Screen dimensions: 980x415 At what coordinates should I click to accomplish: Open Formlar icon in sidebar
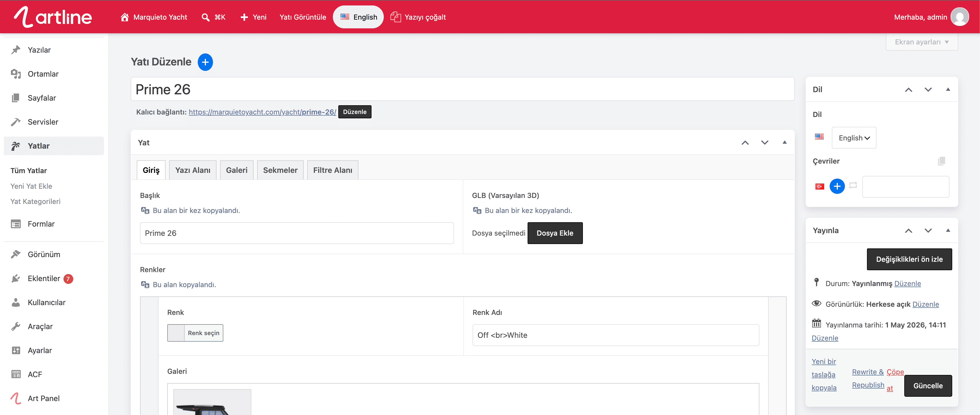click(x=16, y=224)
